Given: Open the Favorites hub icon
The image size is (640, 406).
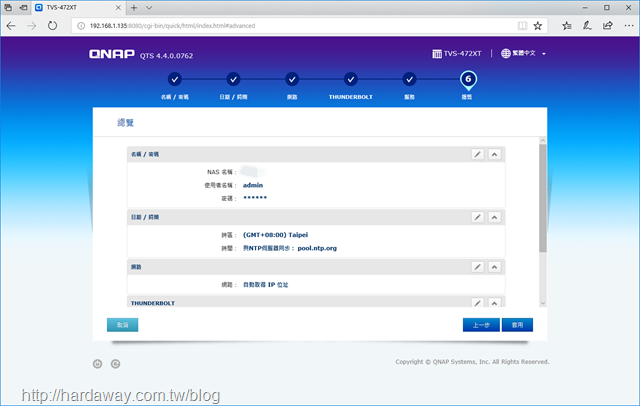Looking at the screenshot, I should [x=567, y=26].
